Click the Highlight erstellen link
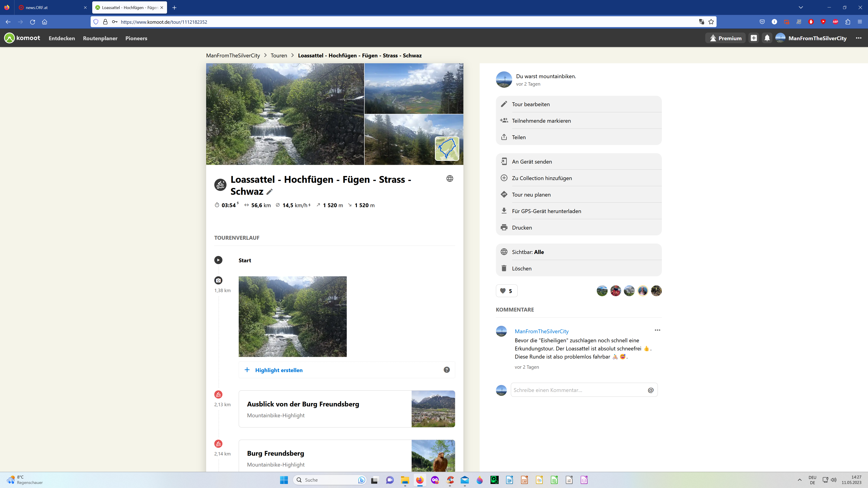868x488 pixels. 279,370
